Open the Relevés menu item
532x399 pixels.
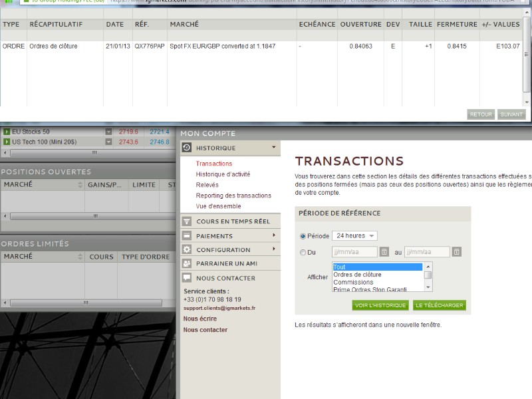coord(207,185)
